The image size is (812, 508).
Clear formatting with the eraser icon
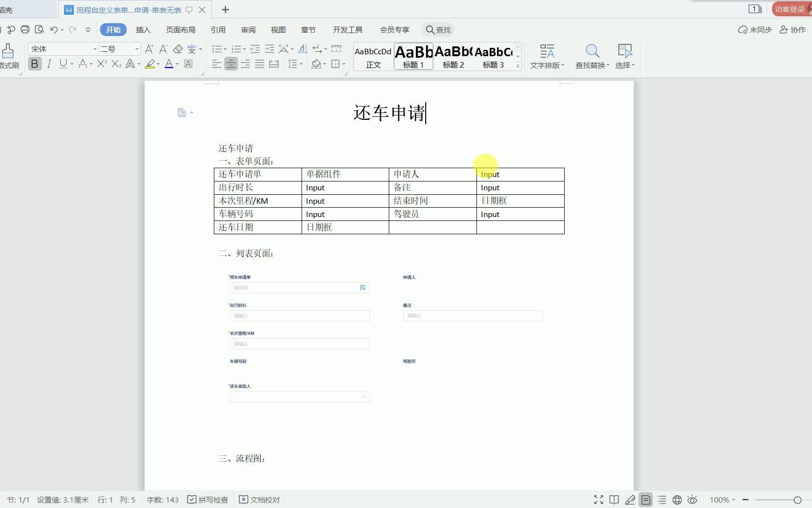(178, 49)
